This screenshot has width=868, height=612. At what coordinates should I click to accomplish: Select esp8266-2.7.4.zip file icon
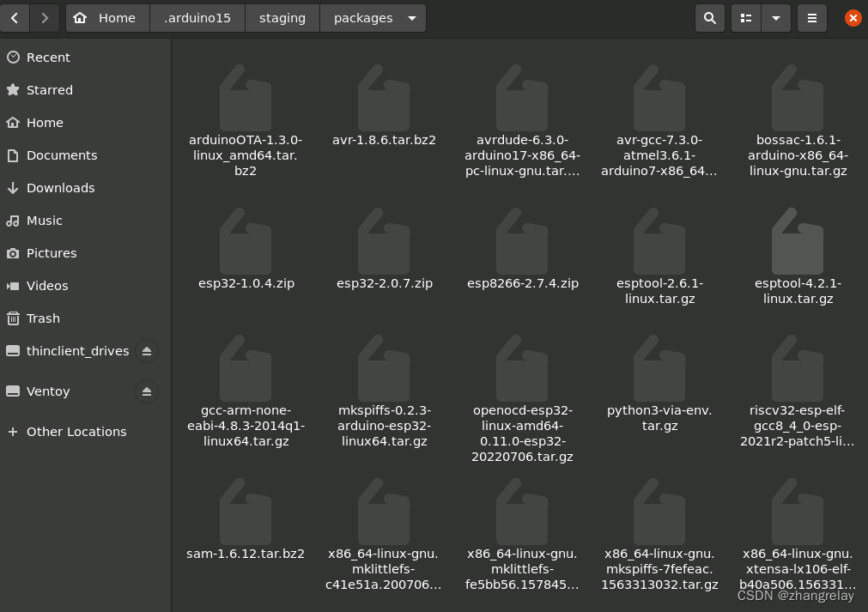coord(522,241)
